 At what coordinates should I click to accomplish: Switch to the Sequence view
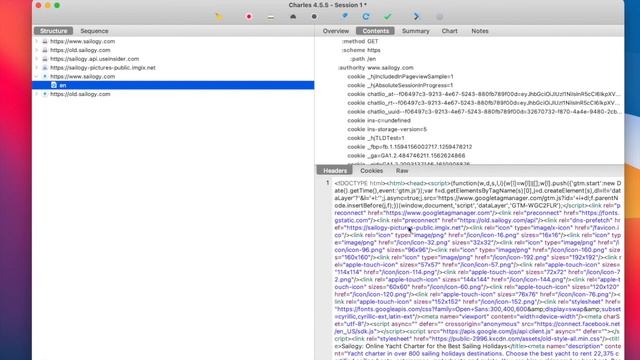(94, 31)
